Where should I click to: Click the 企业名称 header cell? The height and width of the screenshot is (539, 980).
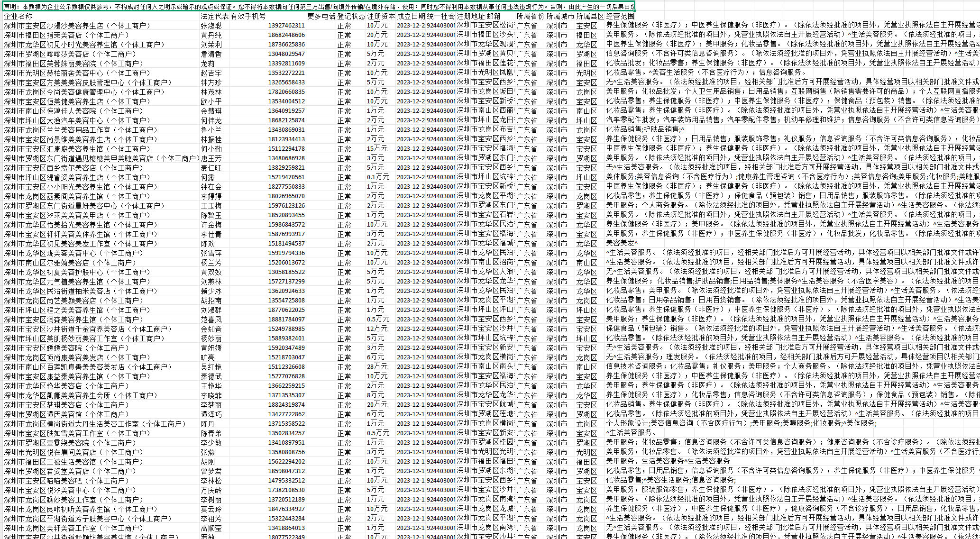18,16
